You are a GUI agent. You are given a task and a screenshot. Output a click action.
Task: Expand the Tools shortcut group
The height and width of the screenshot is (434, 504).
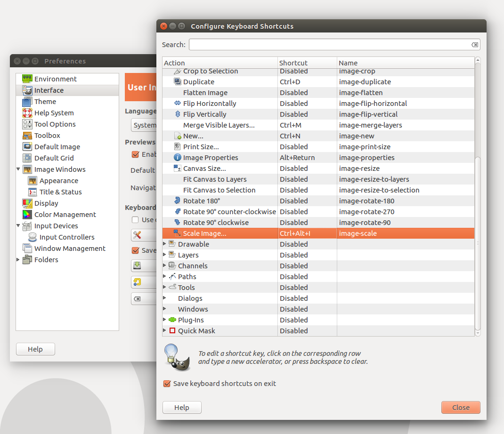click(x=164, y=287)
